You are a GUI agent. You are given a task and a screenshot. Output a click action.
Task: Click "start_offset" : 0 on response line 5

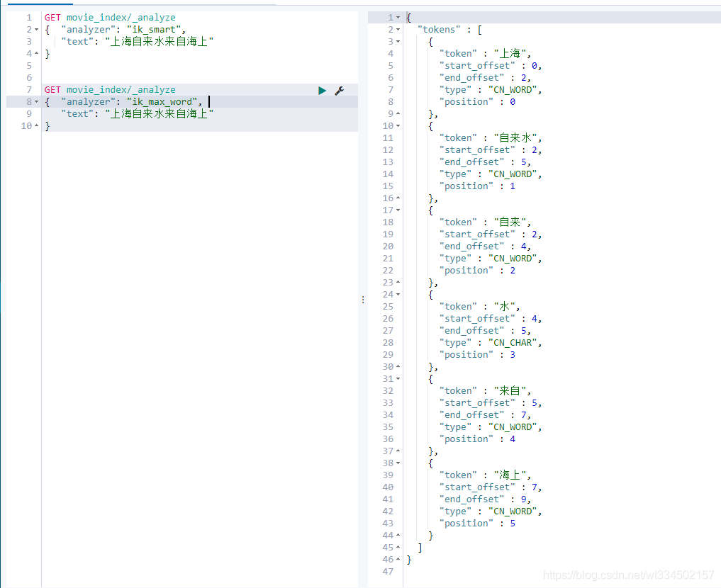pos(488,66)
